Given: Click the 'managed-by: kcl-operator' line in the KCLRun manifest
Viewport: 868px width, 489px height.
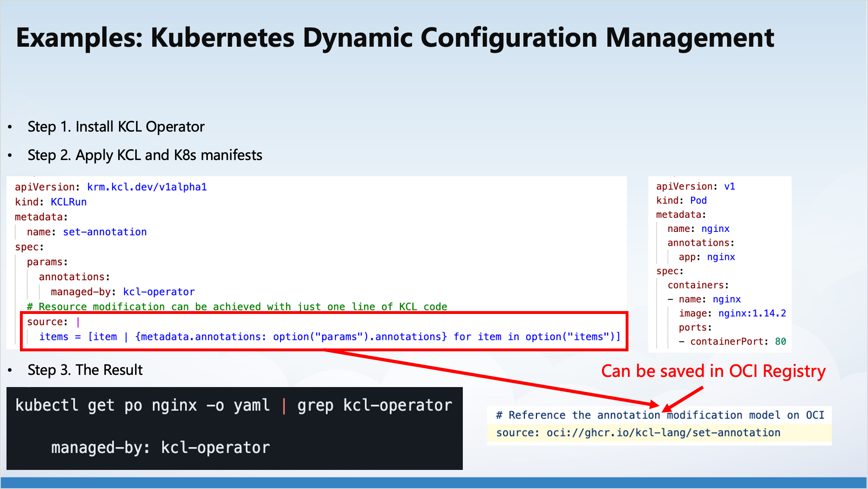Looking at the screenshot, I should click(x=123, y=292).
